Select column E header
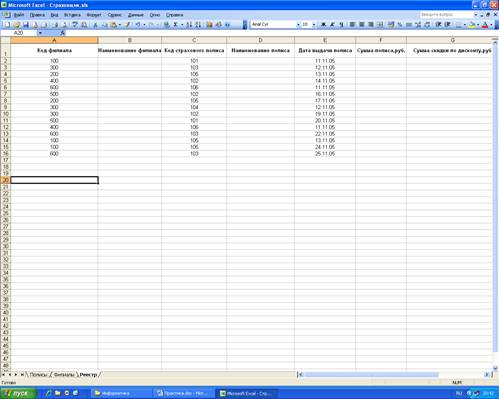Image resolution: width=499 pixels, height=399 pixels. [x=325, y=40]
